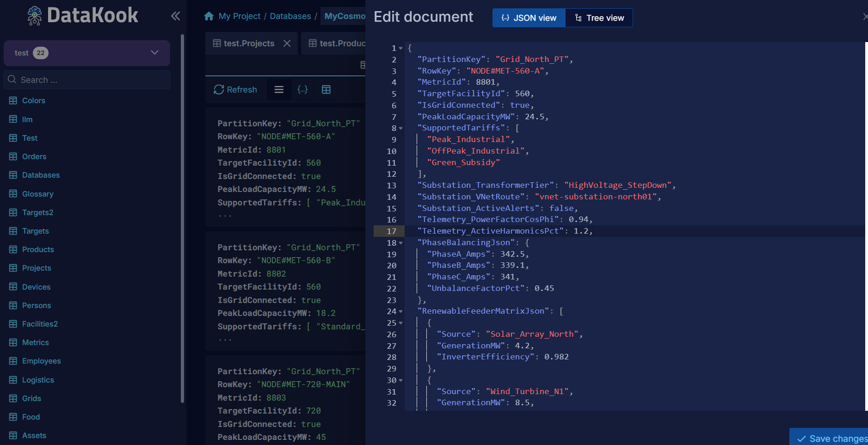Click JSON view braces icon
The width and height of the screenshot is (868, 445).
pyautogui.click(x=505, y=18)
